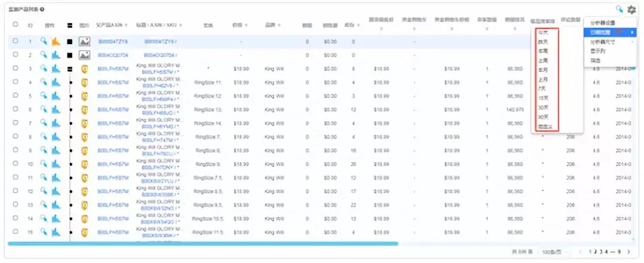Go to page 2 in pagination
644x263 pixels.
click(596, 252)
